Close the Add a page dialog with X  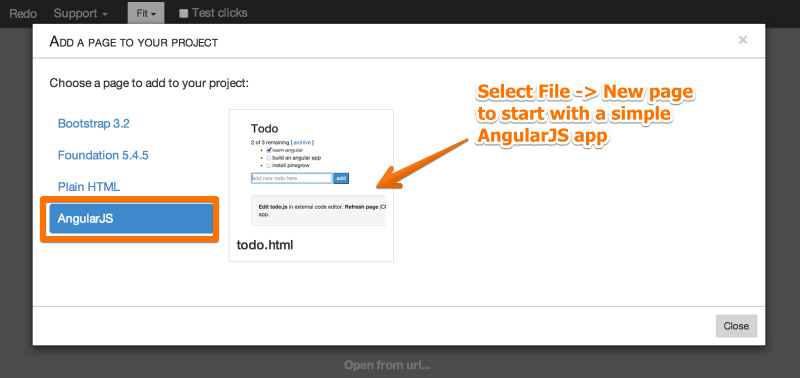pos(743,40)
